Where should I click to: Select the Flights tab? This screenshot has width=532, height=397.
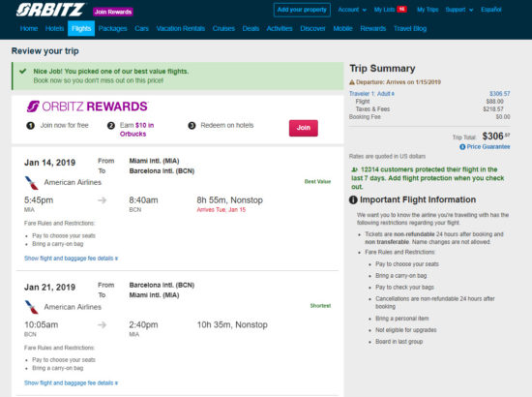(x=81, y=28)
